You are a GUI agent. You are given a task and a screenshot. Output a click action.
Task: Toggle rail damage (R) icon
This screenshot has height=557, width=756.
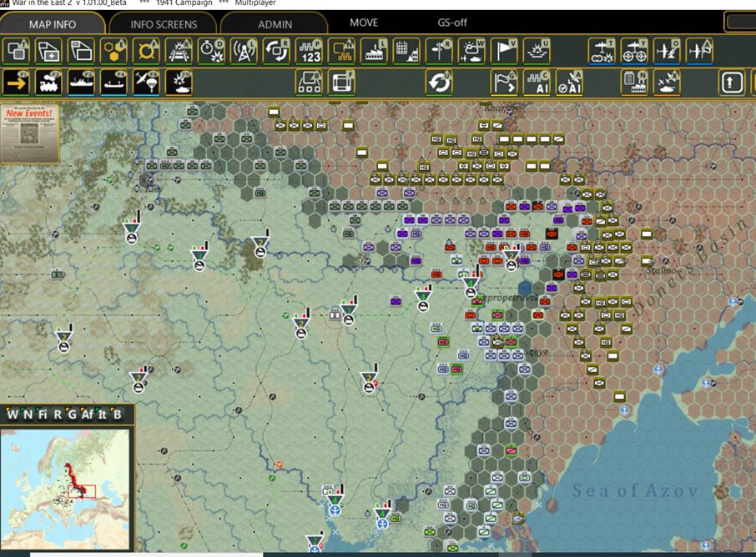click(x=179, y=51)
